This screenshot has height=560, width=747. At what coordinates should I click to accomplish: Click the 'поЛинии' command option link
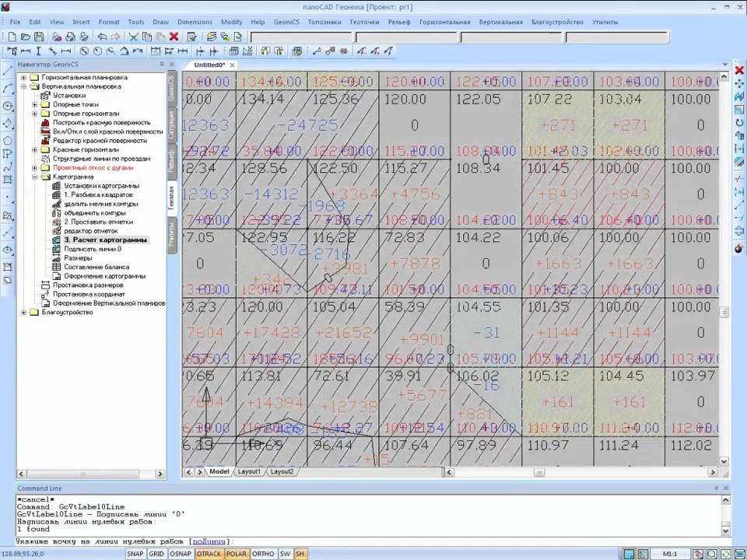[209, 541]
